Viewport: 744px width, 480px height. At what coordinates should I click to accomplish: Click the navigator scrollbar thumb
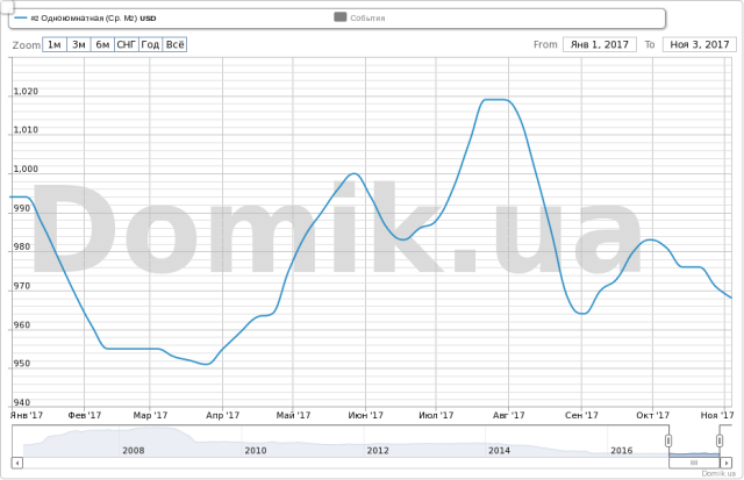tap(694, 462)
